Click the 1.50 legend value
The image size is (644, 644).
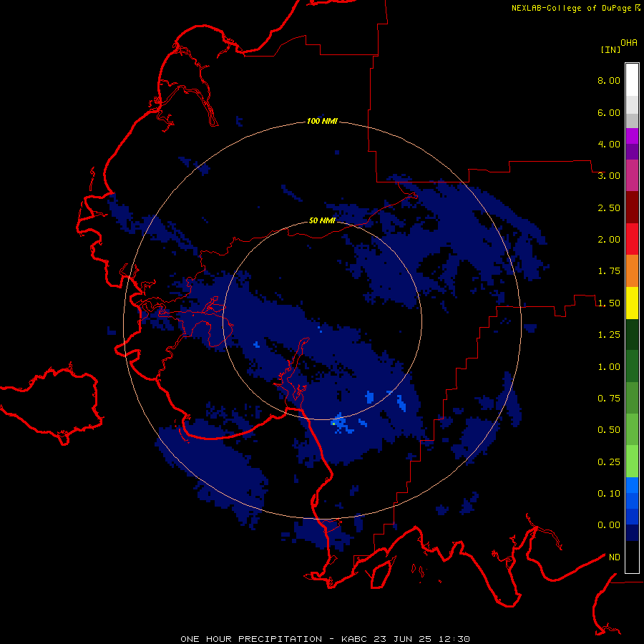(x=609, y=303)
